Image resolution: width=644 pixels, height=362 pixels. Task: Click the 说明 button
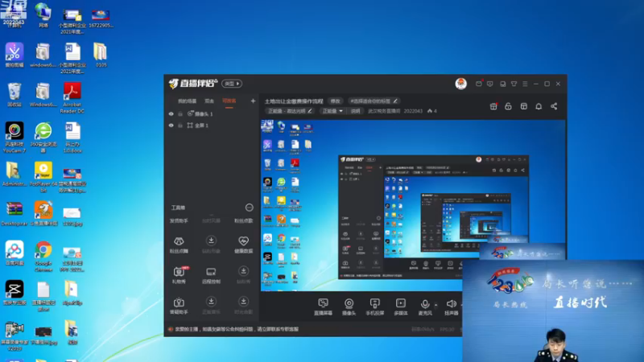coord(355,111)
